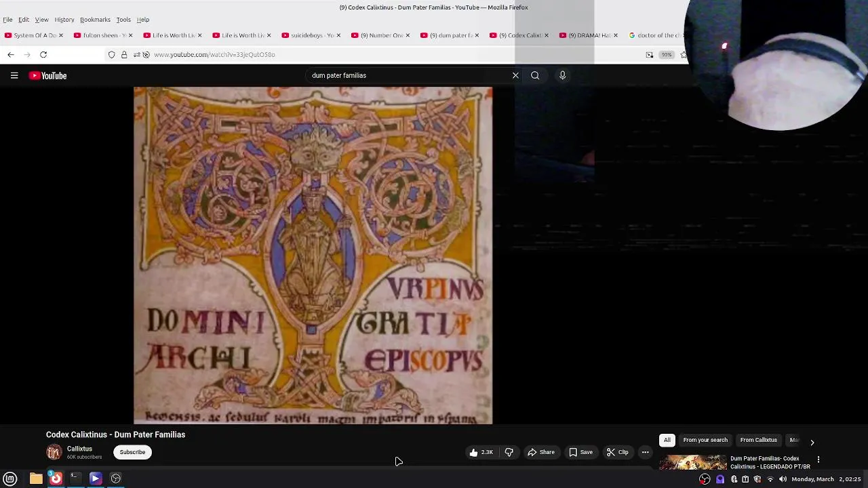The width and height of the screenshot is (868, 488).
Task: Open the Tools menu
Action: coord(123,20)
